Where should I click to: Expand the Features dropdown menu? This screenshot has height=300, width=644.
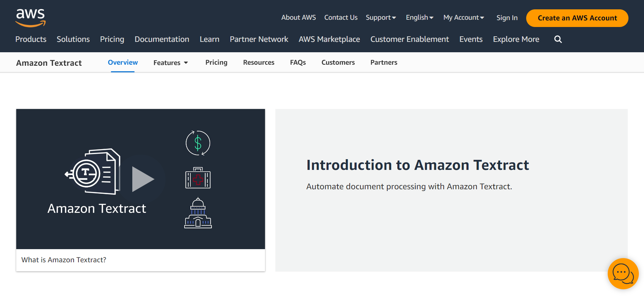[x=171, y=63]
